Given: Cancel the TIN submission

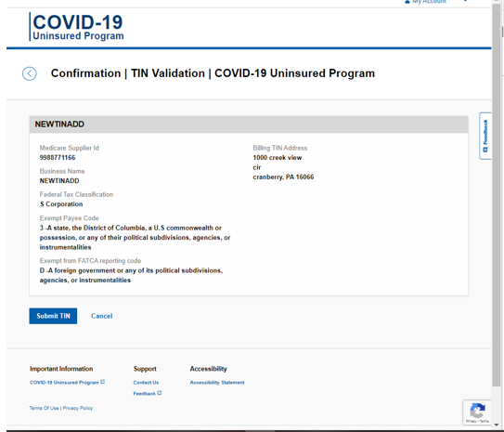Looking at the screenshot, I should coord(101,316).
